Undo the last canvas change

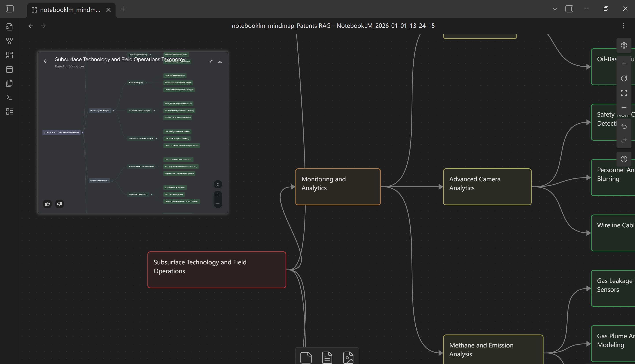tap(624, 126)
